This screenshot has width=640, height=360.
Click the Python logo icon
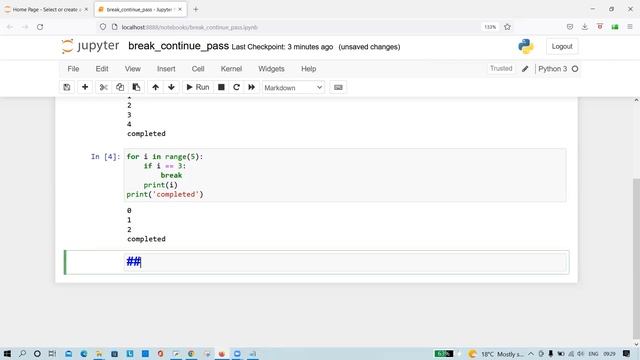click(526, 47)
